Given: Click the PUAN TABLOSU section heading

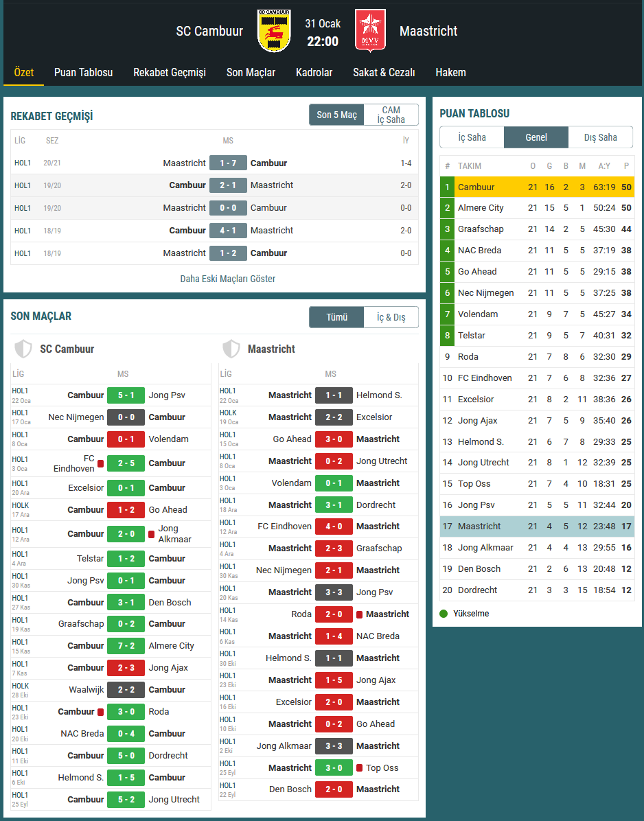Looking at the screenshot, I should (x=474, y=114).
